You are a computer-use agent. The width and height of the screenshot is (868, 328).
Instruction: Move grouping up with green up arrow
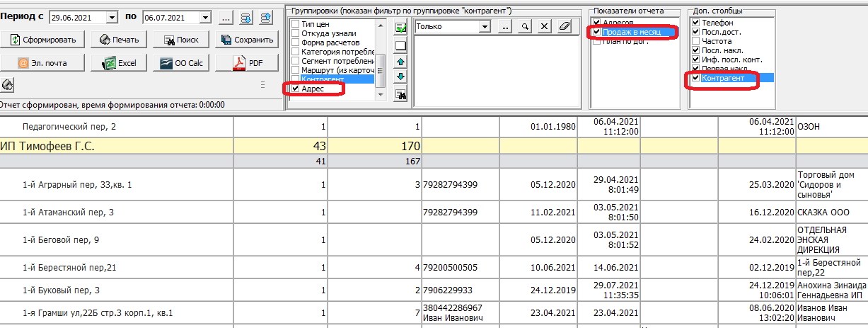click(400, 62)
